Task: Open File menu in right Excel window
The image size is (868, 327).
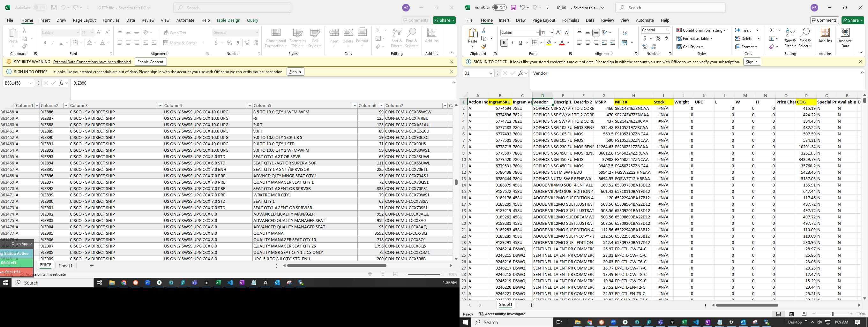Action: [x=469, y=20]
